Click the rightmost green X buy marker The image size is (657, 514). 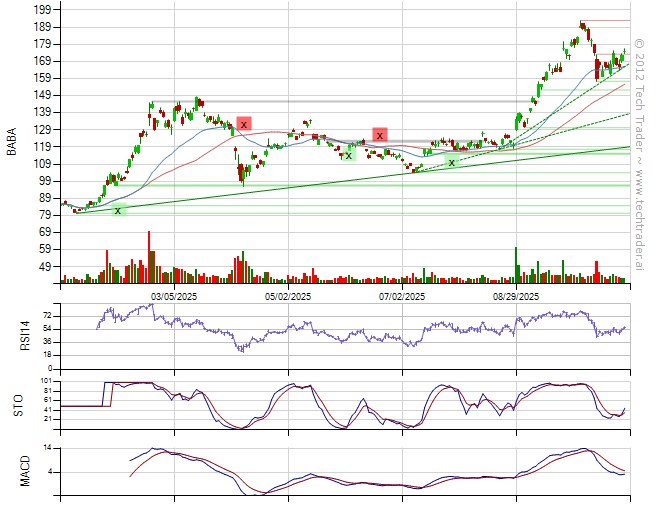point(451,162)
